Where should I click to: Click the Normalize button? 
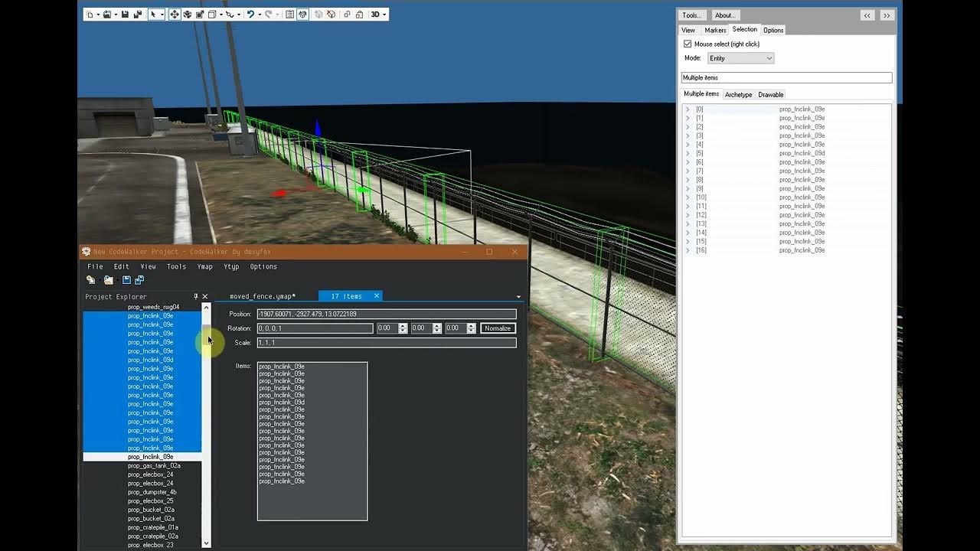[x=498, y=328]
